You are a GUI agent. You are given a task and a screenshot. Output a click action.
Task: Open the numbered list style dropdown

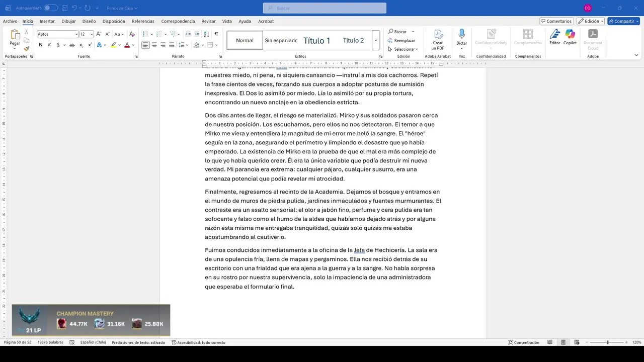[x=165, y=34]
